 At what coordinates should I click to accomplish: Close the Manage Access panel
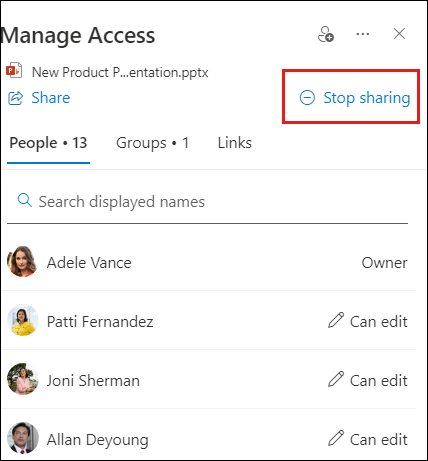tap(399, 34)
